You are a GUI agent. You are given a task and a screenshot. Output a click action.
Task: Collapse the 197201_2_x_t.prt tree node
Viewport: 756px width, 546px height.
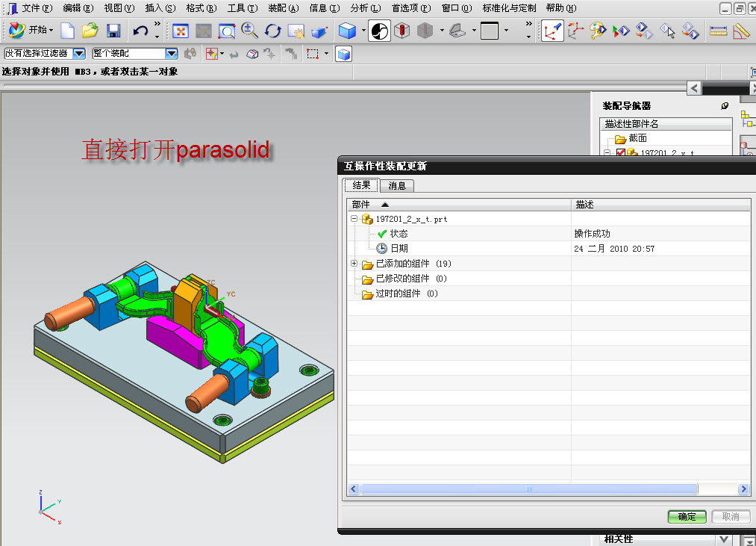click(354, 219)
